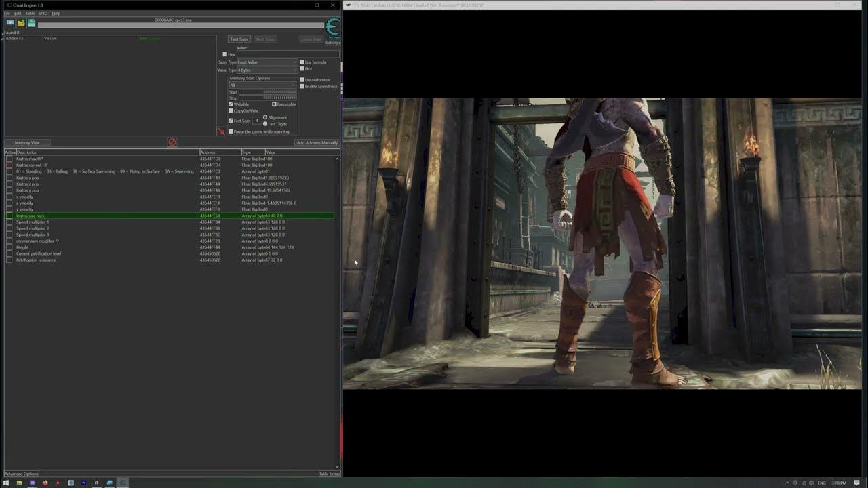The width and height of the screenshot is (868, 488).
Task: Select the Kratos x pos entry
Action: [170, 178]
